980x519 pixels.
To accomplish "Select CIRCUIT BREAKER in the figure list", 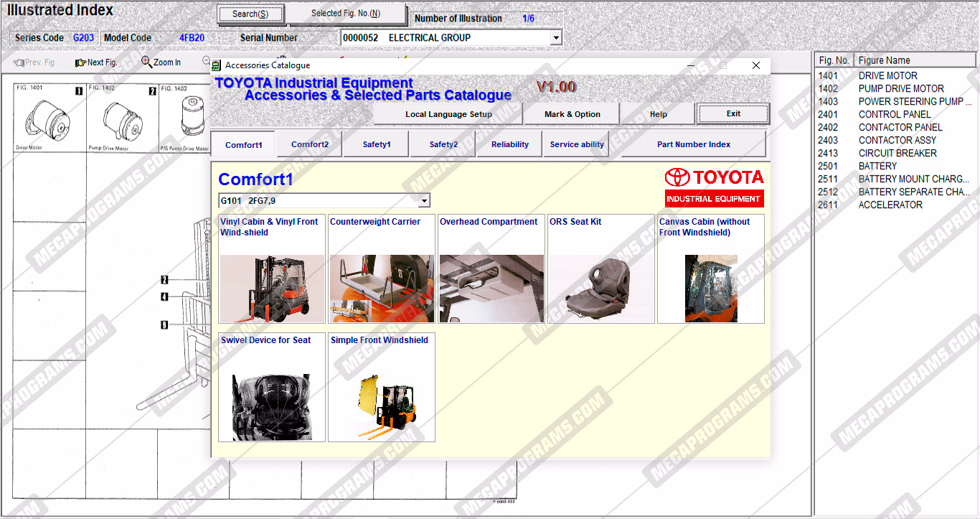I will pyautogui.click(x=897, y=153).
